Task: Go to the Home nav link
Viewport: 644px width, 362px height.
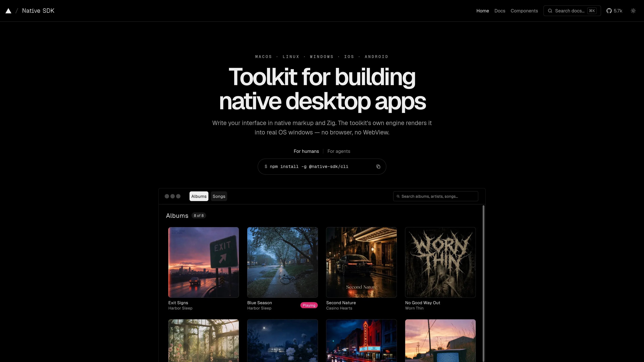Action: pos(482,11)
